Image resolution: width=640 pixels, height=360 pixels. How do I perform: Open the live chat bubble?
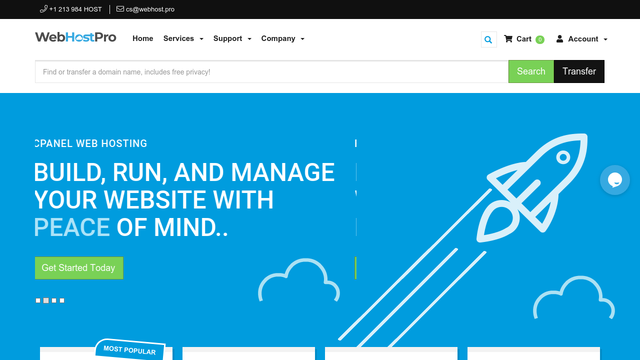tap(615, 180)
